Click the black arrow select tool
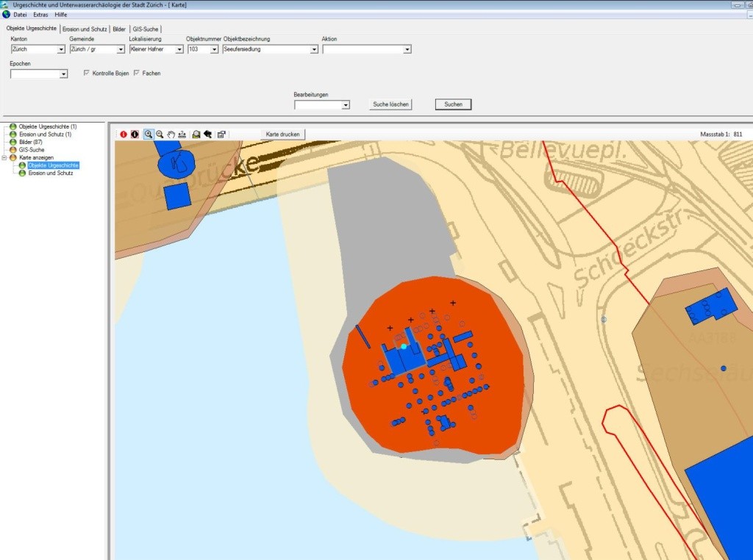 click(207, 134)
